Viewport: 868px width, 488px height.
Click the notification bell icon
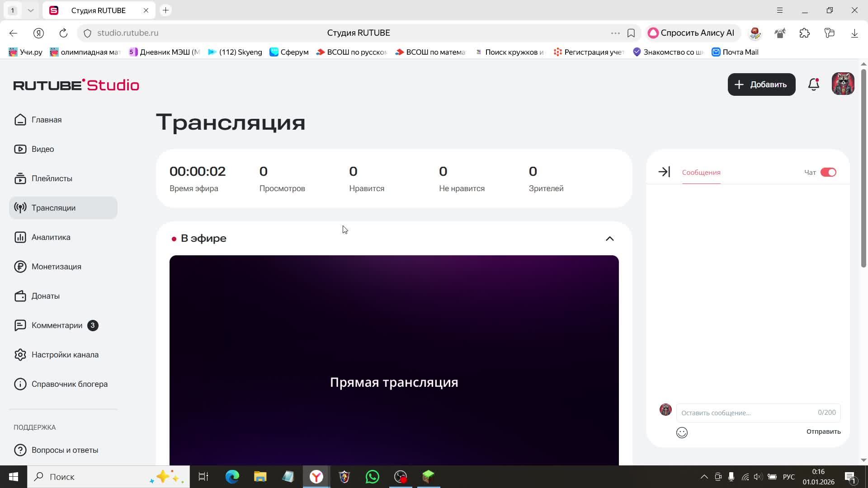pyautogui.click(x=814, y=84)
